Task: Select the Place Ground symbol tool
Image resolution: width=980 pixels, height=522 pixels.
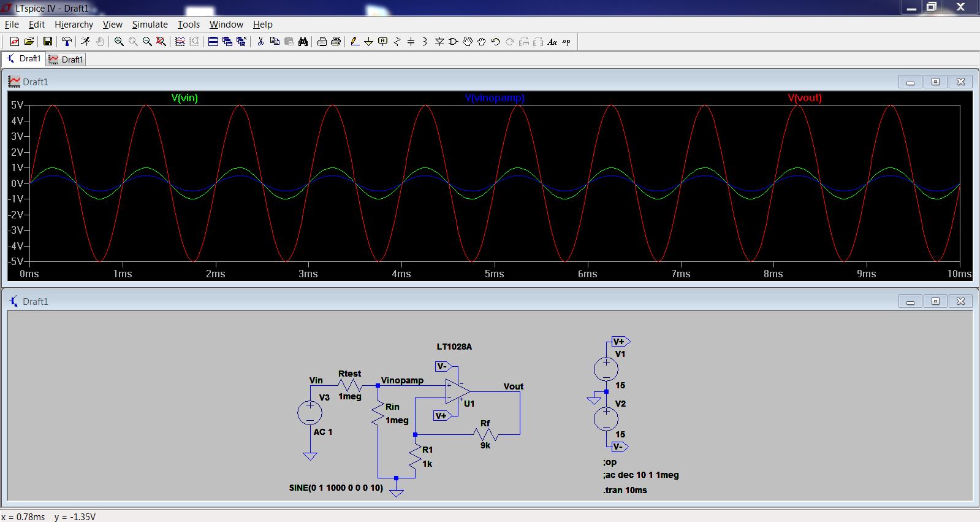Action: 369,42
